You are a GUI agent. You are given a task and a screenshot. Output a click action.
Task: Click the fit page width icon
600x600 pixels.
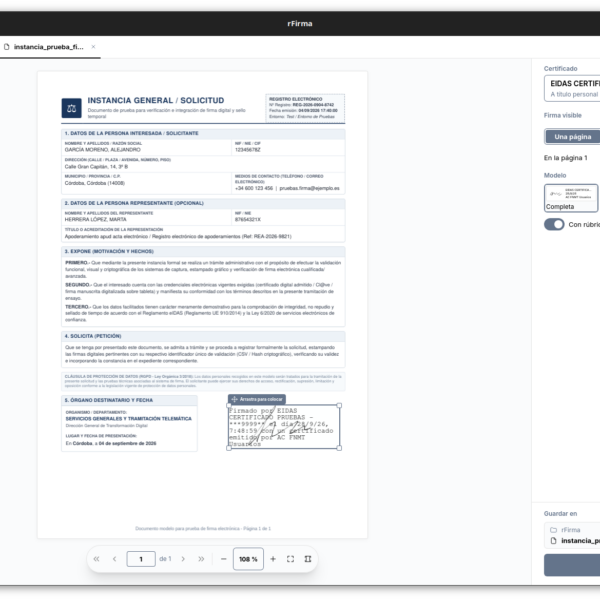(x=308, y=559)
